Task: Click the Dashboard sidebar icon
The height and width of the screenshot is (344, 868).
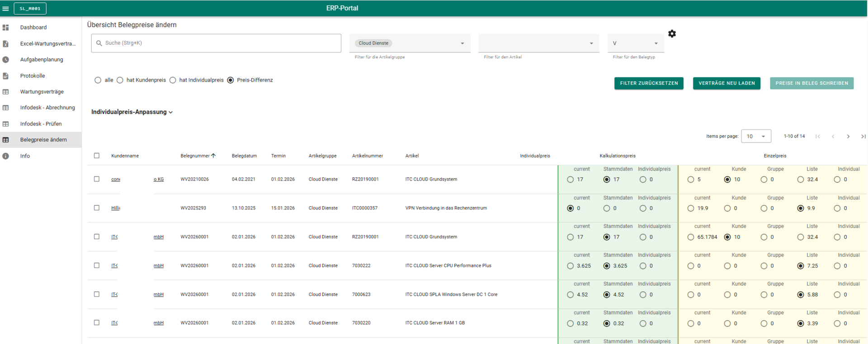Action: [x=6, y=28]
